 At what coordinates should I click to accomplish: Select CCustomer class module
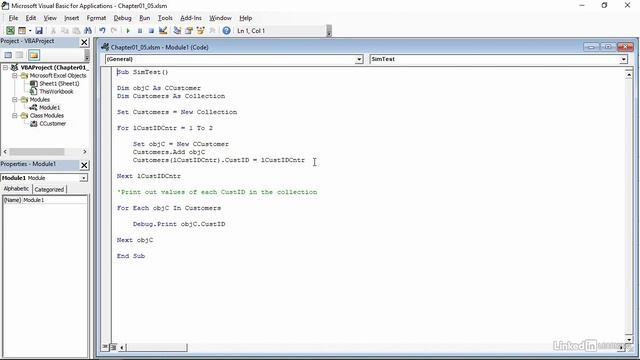pos(53,123)
